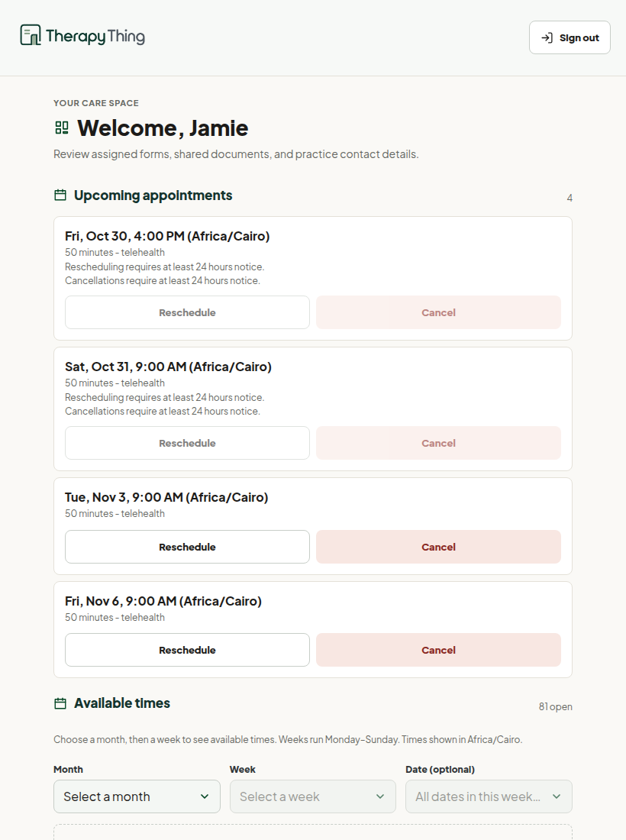The image size is (626, 840).
Task: Click the YOUR CARE SPACE label
Action: (x=96, y=103)
